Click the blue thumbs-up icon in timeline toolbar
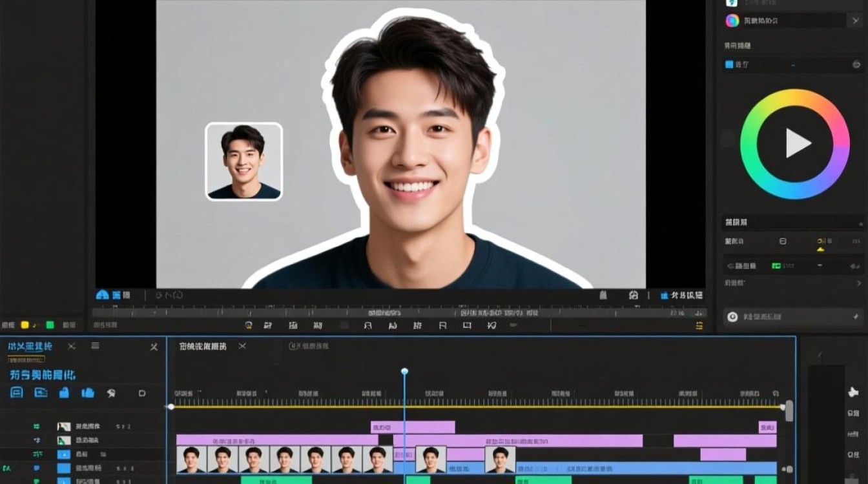 click(x=88, y=392)
